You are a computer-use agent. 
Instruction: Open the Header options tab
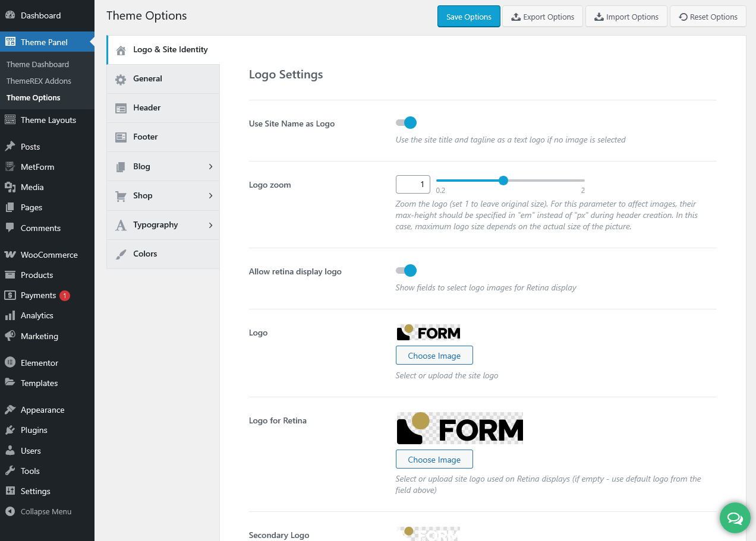(147, 108)
